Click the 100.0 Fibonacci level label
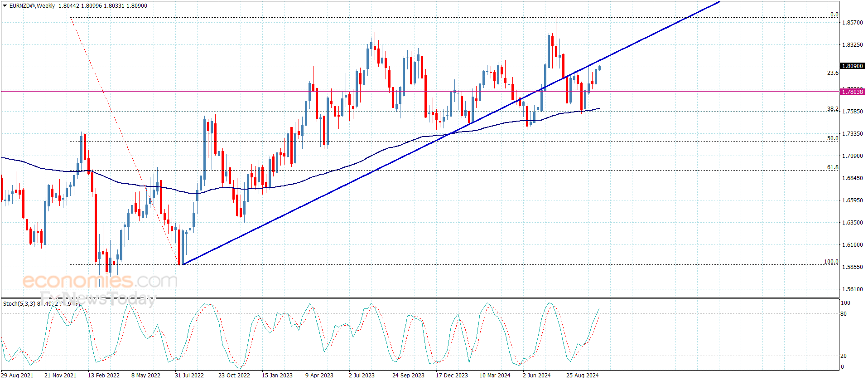The width and height of the screenshot is (868, 381). tap(831, 262)
